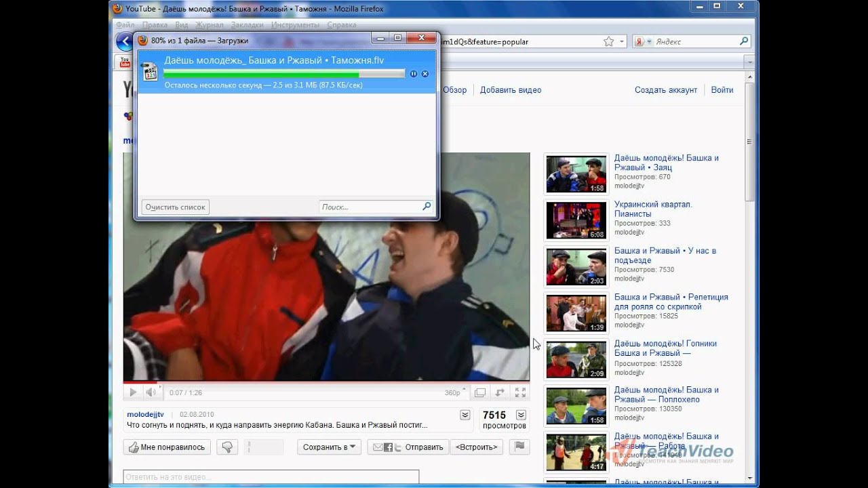This screenshot has height=488, width=868.
Task: Open the Сохранить в dropdown
Action: coord(329,447)
